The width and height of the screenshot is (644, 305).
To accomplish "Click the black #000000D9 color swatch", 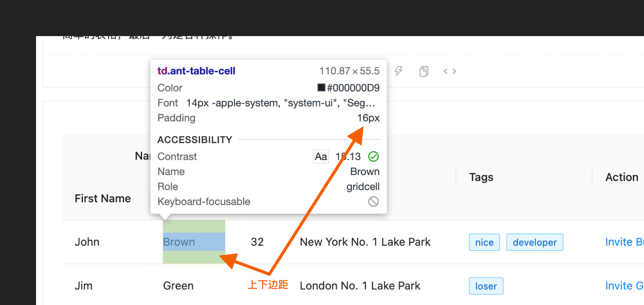I will 321,88.
